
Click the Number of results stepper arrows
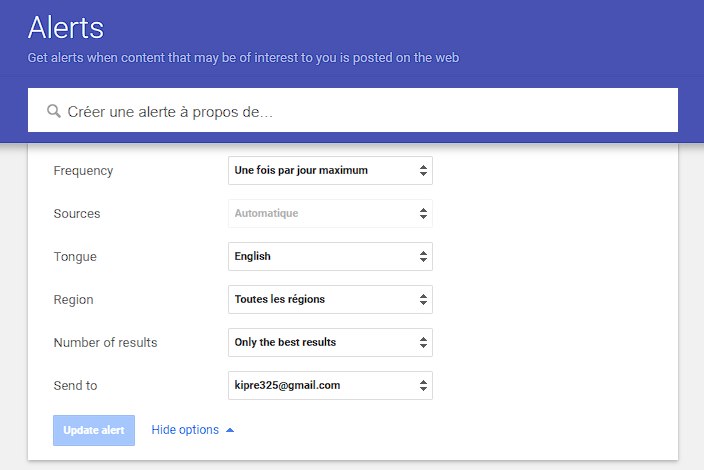(423, 342)
